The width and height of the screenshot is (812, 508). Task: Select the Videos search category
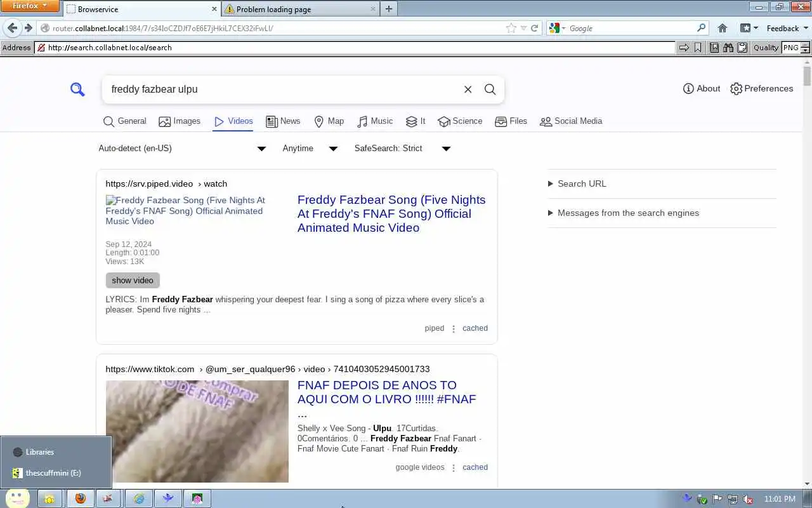[233, 121]
